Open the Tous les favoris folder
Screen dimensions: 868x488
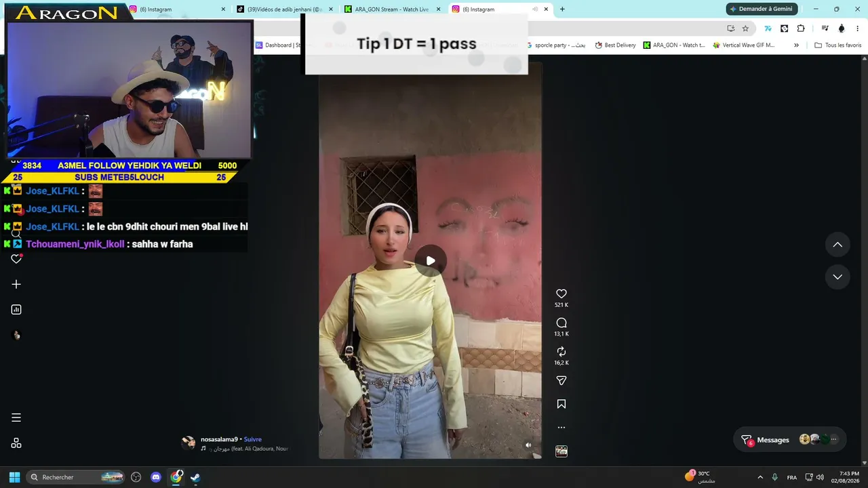coord(838,45)
